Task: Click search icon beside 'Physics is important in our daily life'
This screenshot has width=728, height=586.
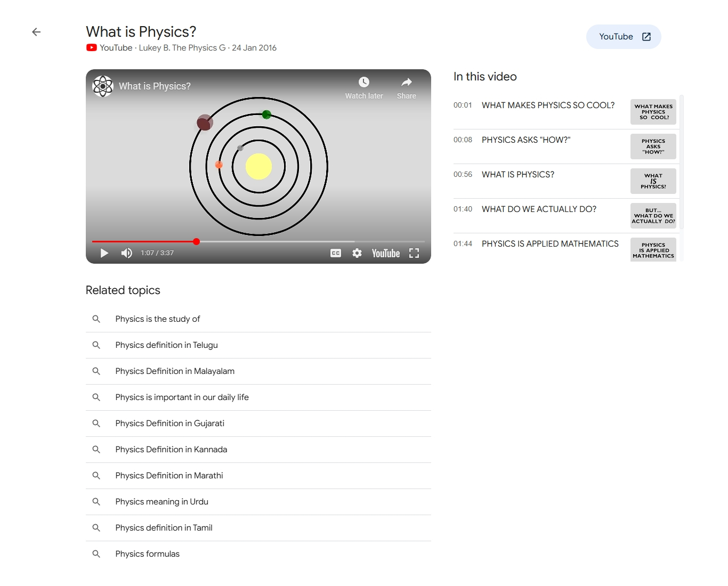Action: tap(96, 397)
